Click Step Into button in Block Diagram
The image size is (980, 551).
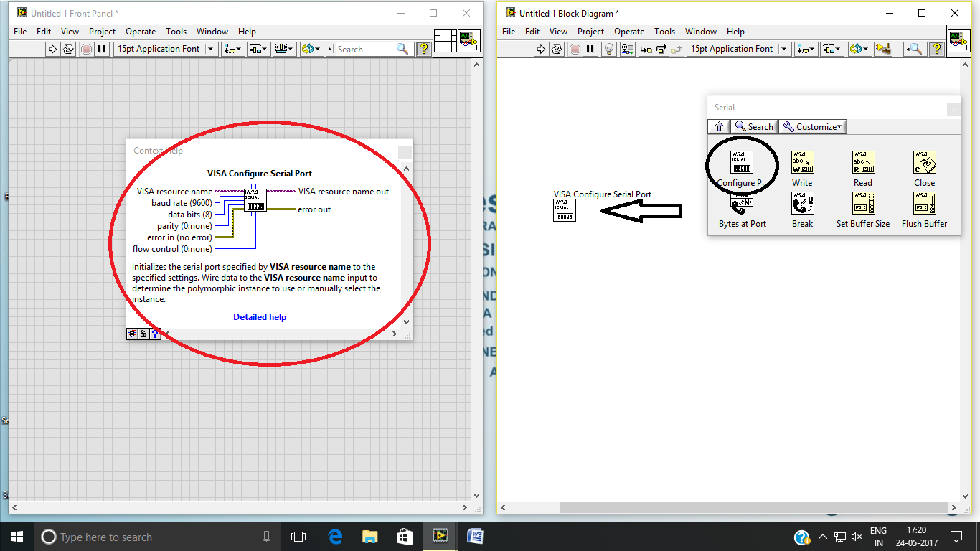pyautogui.click(x=646, y=49)
